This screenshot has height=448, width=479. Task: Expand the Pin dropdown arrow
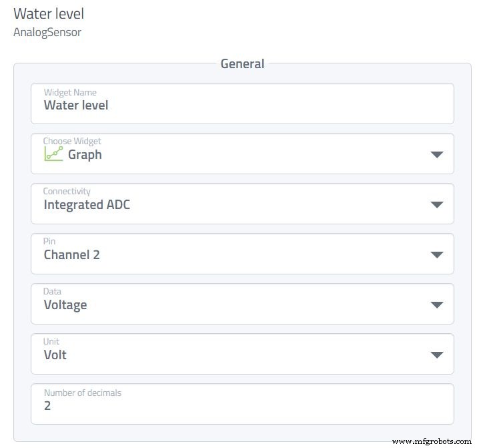point(437,254)
